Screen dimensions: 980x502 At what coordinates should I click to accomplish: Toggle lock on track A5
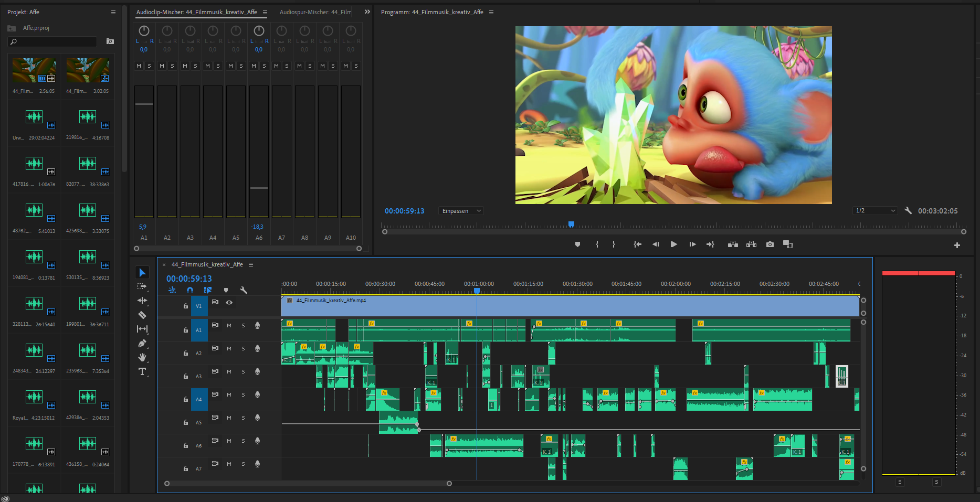[186, 422]
